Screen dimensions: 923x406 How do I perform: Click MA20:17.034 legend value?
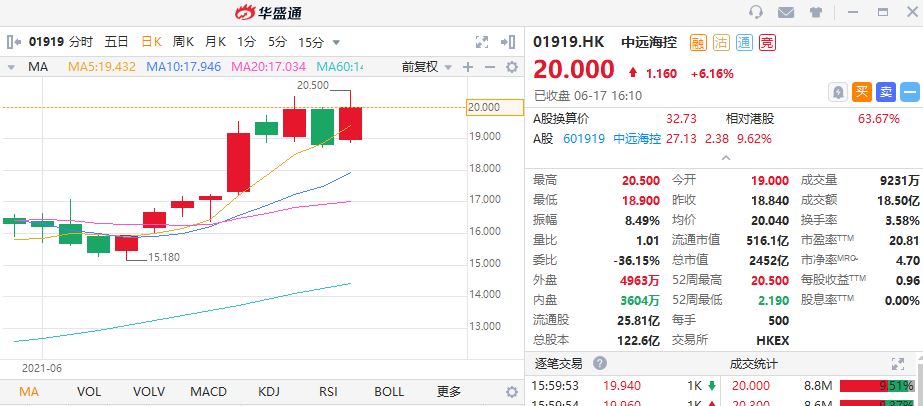(268, 67)
